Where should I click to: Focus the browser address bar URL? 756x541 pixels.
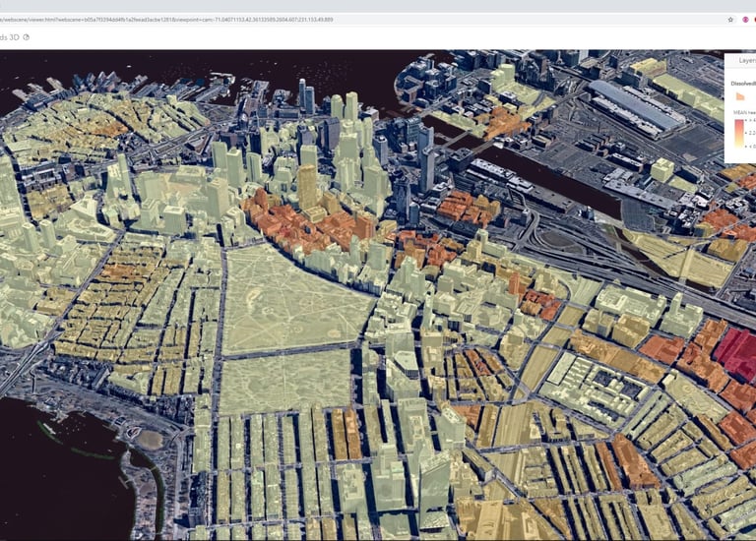tap(166, 20)
